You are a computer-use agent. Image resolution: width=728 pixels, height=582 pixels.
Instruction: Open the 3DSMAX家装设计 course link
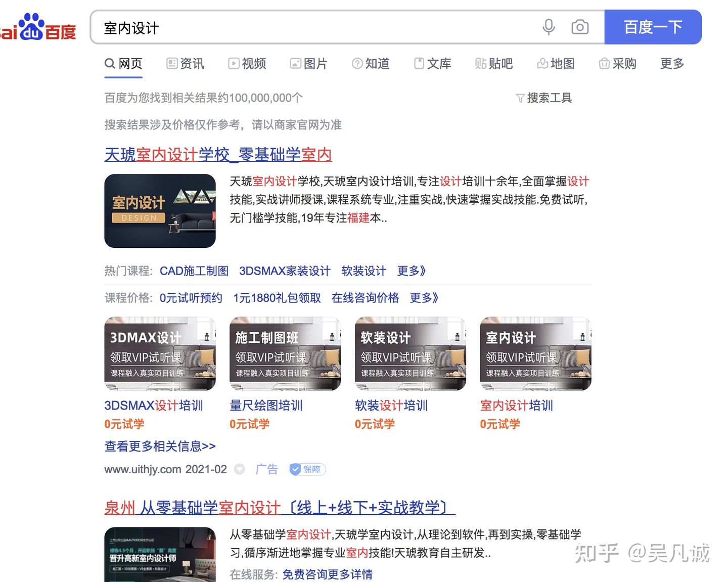pos(285,271)
